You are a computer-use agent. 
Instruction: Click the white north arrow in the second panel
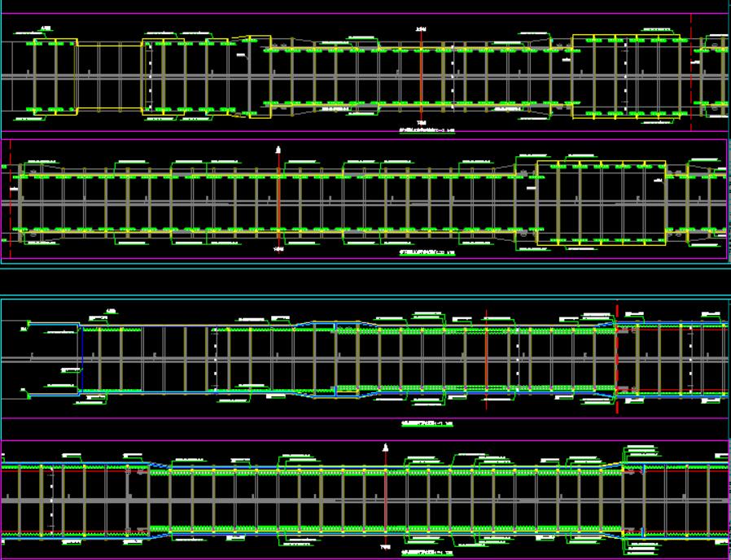[278, 150]
